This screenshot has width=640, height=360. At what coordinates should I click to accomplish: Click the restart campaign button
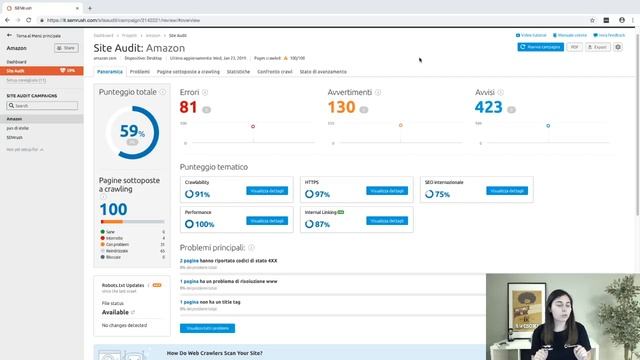pos(540,47)
